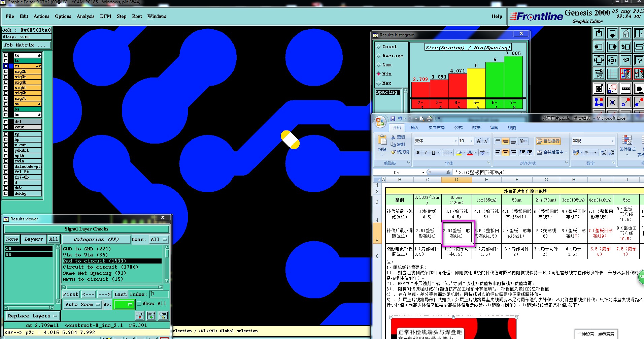Viewport: 644px width, 339px height.
Task: Click Excel format painter 格式刷
Action: (x=400, y=152)
